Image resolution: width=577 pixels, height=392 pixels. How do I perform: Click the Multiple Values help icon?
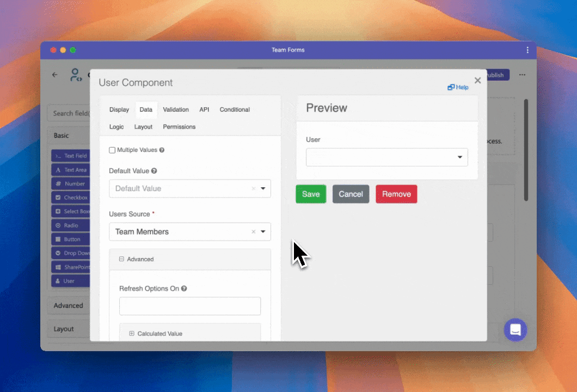tap(162, 150)
